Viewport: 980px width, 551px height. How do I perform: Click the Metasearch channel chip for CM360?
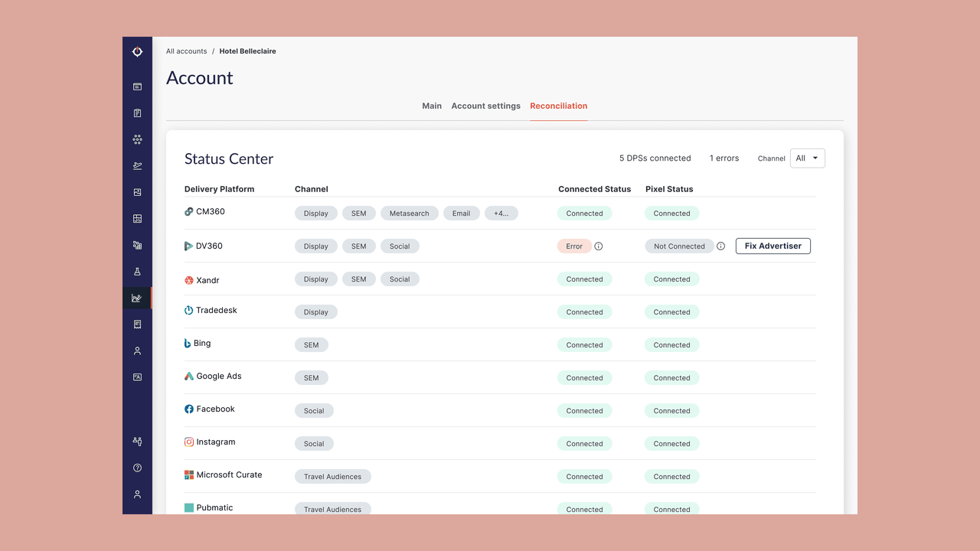(410, 214)
